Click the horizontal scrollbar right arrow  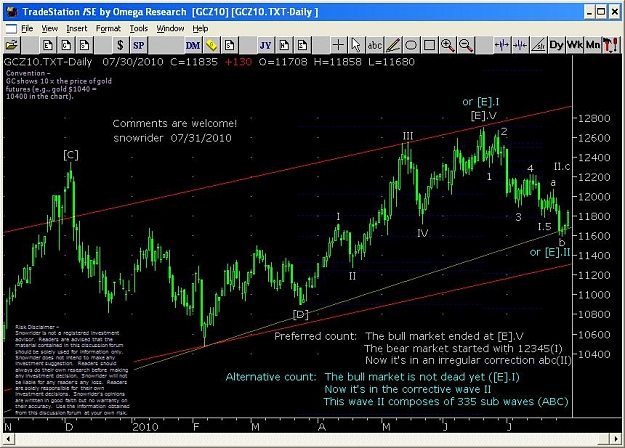point(615,439)
